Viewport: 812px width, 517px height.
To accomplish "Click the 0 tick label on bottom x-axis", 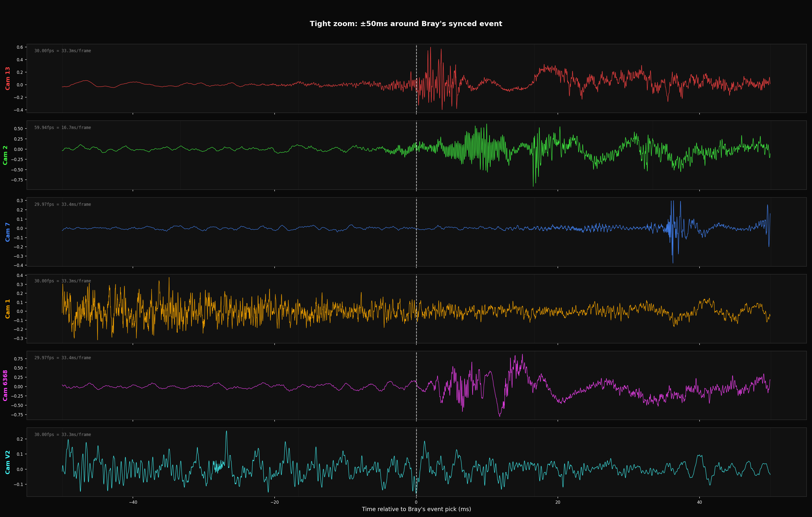I will pos(416,502).
